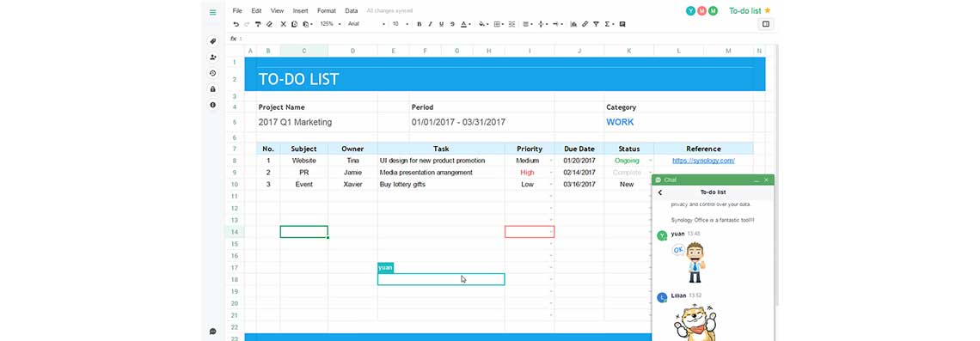Select the 'Ongoing' status cell
This screenshot has width=980, height=341.
pyautogui.click(x=628, y=161)
